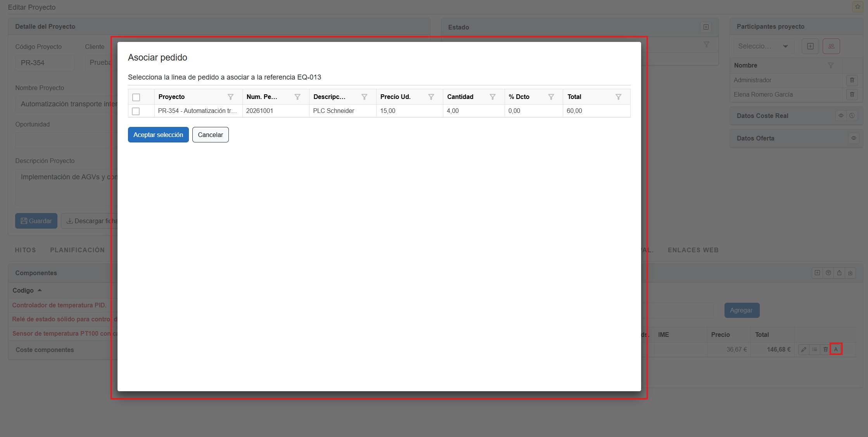
Task: Check the select-all checkbox in the table header
Action: [x=136, y=97]
